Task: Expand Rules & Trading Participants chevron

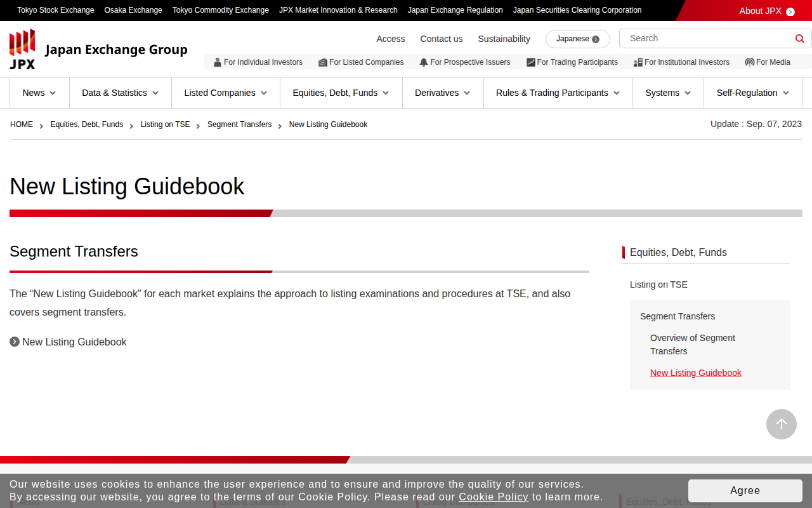Action: (x=616, y=93)
